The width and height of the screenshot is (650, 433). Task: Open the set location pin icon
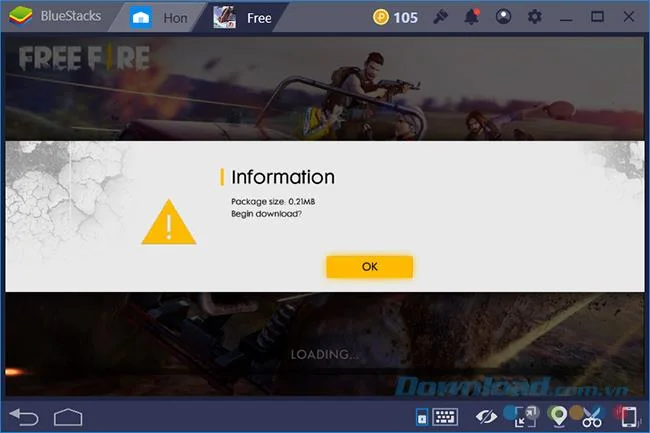pos(558,416)
